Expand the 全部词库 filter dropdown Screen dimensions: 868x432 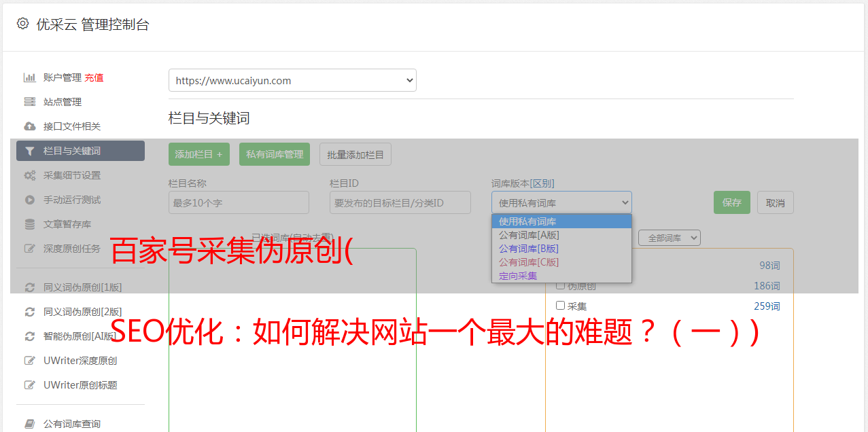pos(669,238)
